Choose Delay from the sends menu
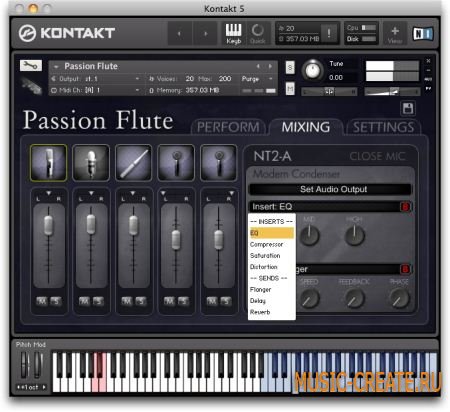 click(272, 301)
